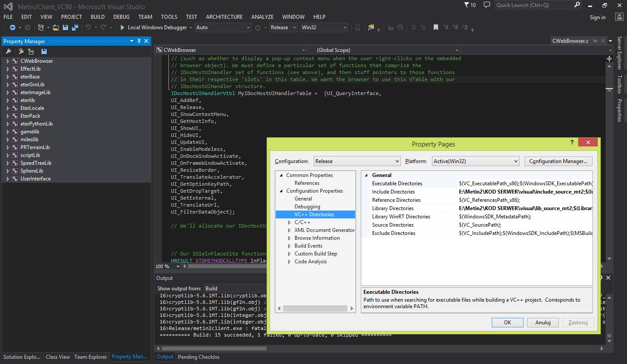Open the Configuration dropdown showing Release
This screenshot has height=364, width=627.
pyautogui.click(x=357, y=161)
